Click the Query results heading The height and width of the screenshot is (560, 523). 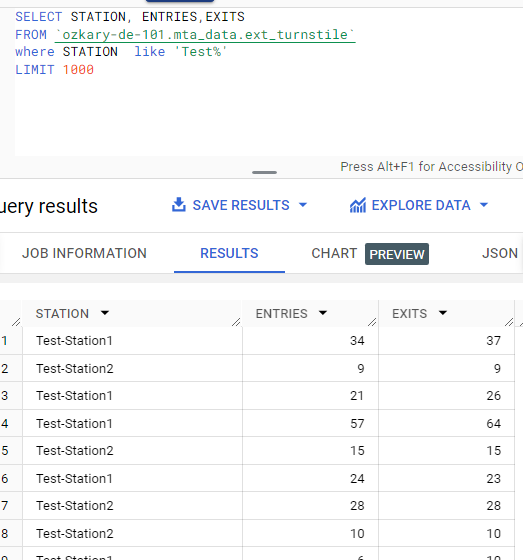[x=49, y=206]
